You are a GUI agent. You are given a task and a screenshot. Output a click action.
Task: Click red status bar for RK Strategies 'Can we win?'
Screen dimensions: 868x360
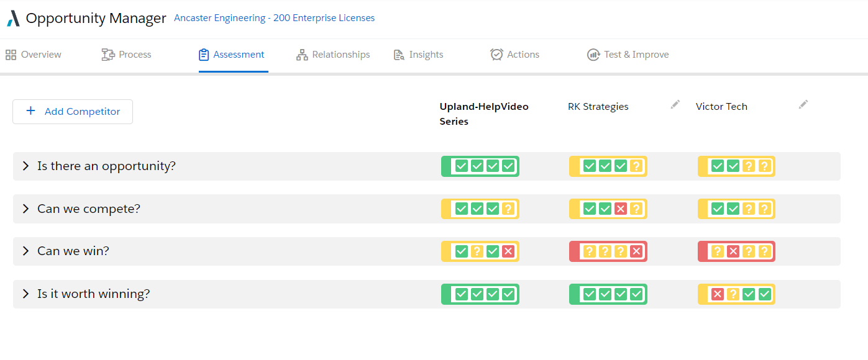(x=573, y=251)
